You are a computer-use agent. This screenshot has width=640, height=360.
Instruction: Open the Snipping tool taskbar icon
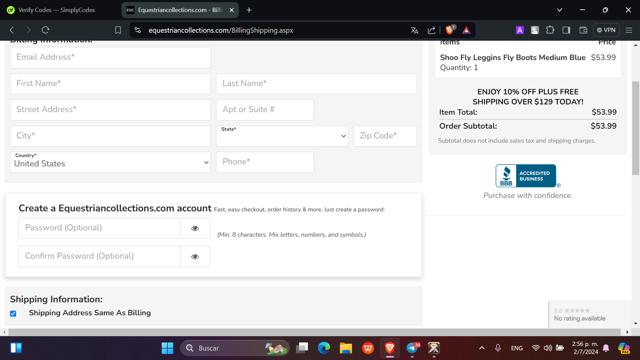[434, 348]
